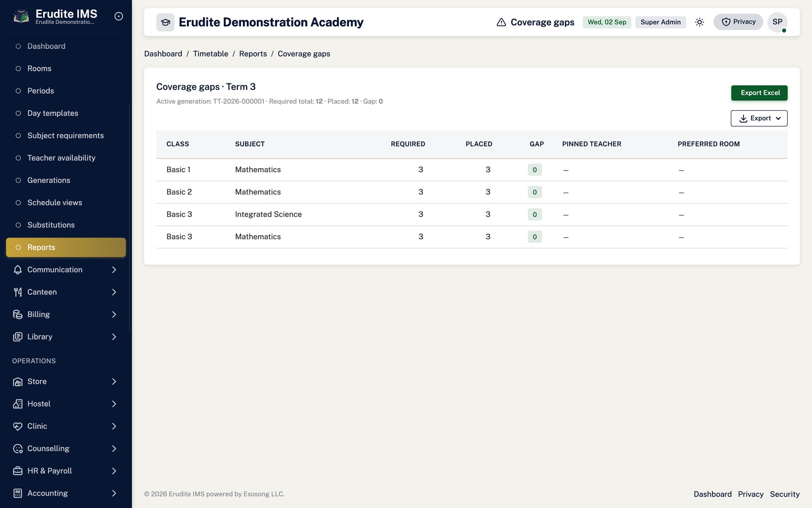Click the Hostel building icon
The height and width of the screenshot is (508, 812).
(x=18, y=404)
